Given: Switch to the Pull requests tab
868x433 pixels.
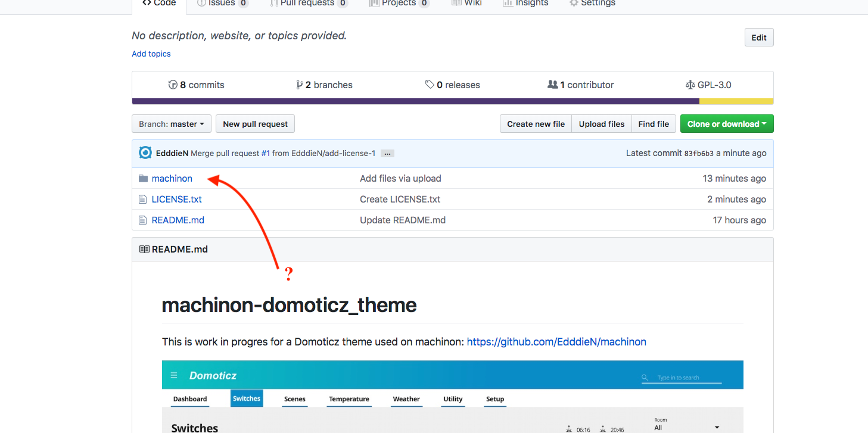Looking at the screenshot, I should (x=309, y=4).
